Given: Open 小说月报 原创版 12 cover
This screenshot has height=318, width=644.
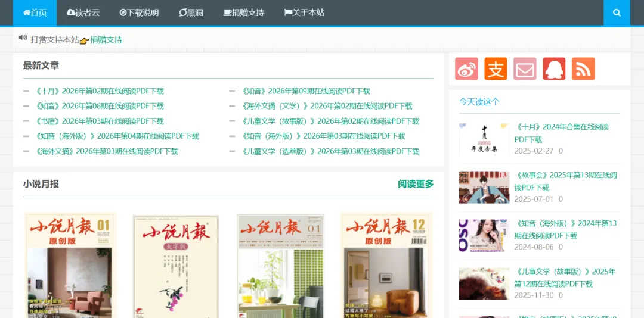Looking at the screenshot, I should pyautogui.click(x=386, y=265).
